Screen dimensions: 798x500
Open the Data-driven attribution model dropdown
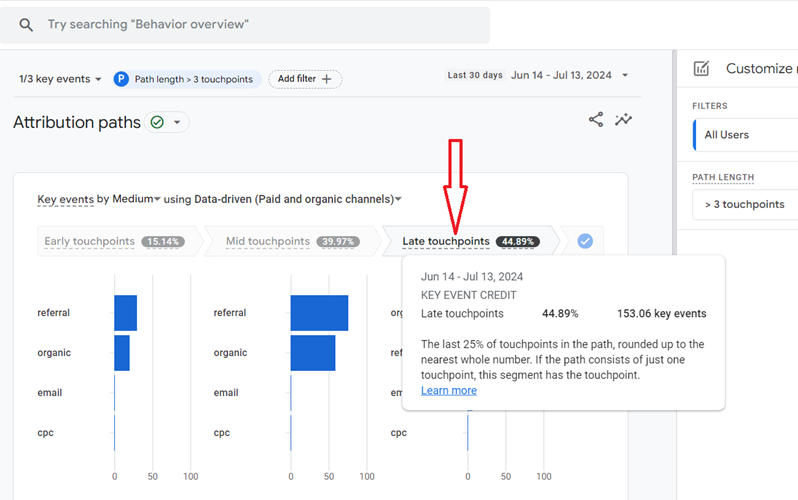tap(298, 199)
